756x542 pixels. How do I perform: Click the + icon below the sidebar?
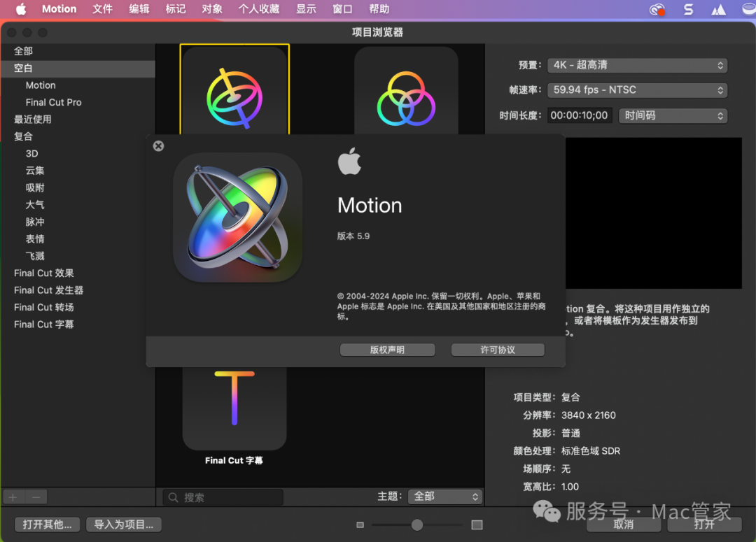(13, 497)
